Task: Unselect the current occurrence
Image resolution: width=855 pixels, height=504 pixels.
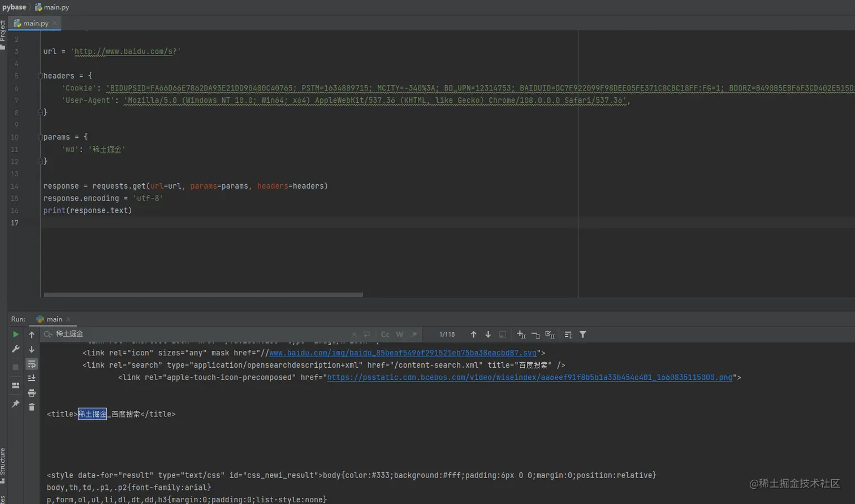Action: (536, 334)
